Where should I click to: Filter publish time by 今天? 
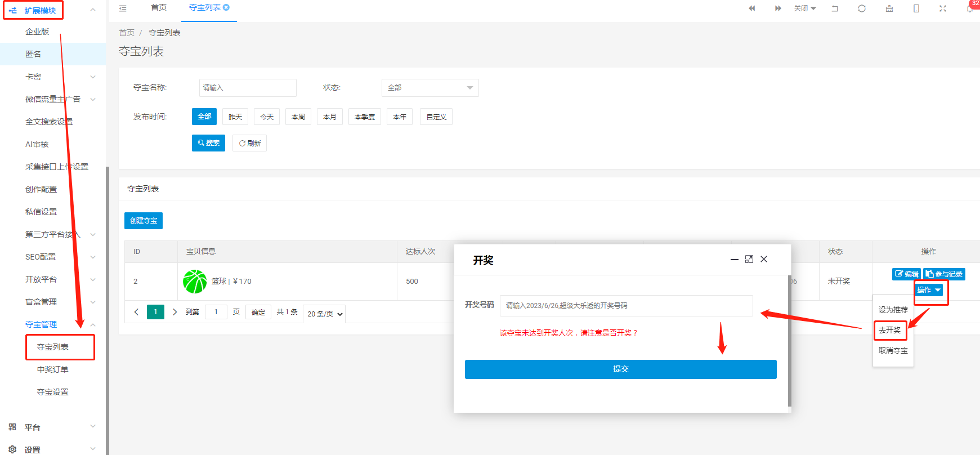tap(267, 117)
